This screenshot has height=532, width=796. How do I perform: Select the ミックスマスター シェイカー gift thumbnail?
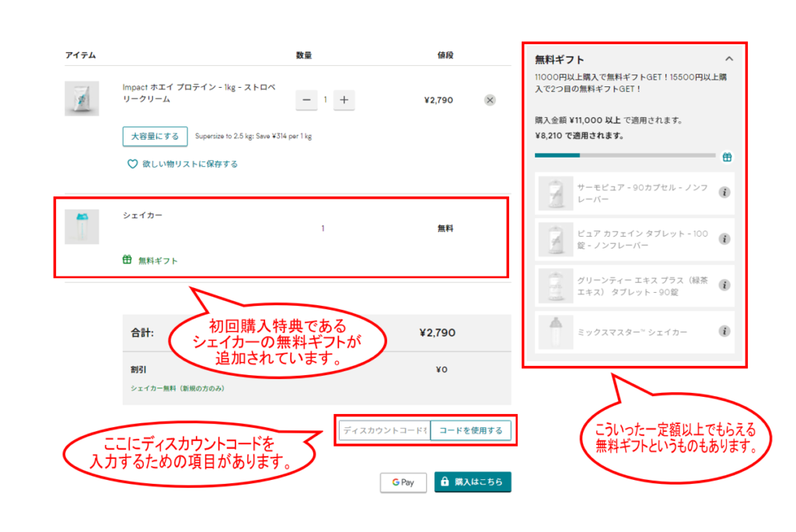(x=556, y=332)
